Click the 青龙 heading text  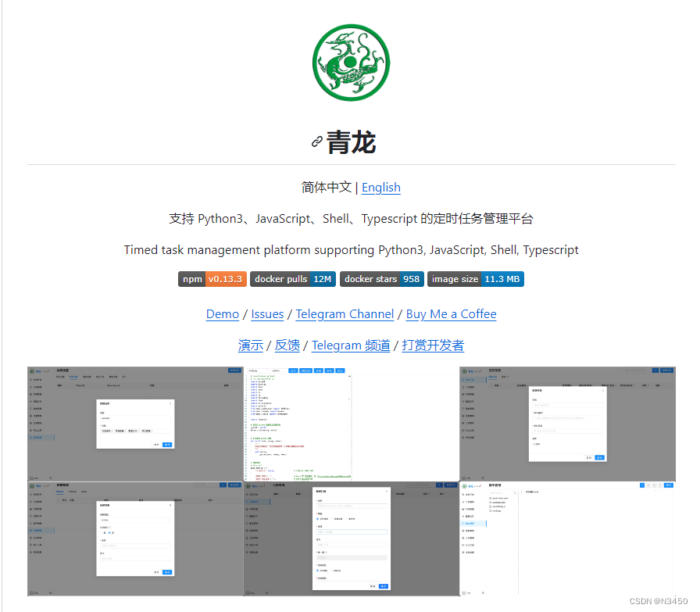(351, 142)
